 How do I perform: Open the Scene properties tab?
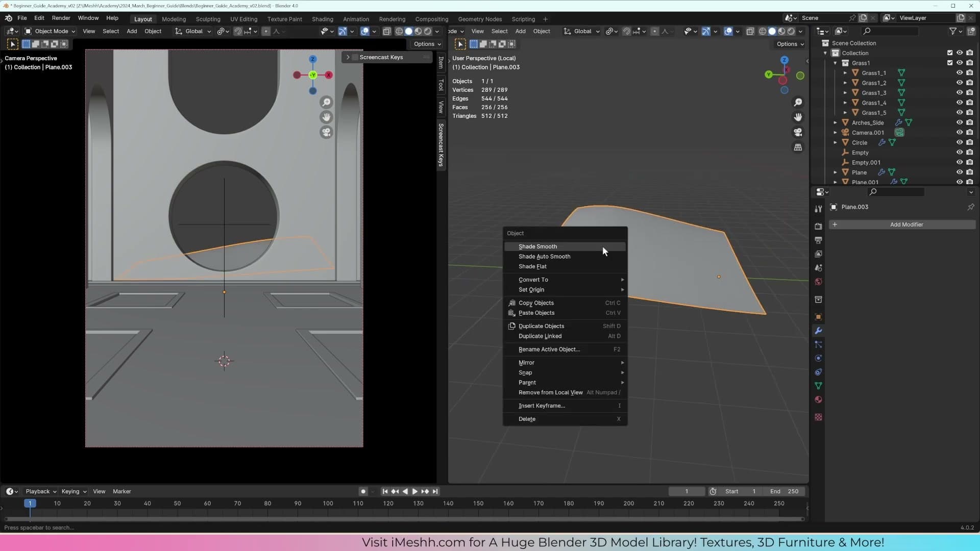(818, 267)
